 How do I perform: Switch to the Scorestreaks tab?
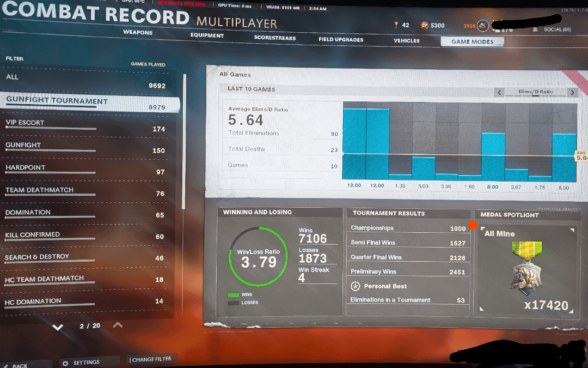274,38
